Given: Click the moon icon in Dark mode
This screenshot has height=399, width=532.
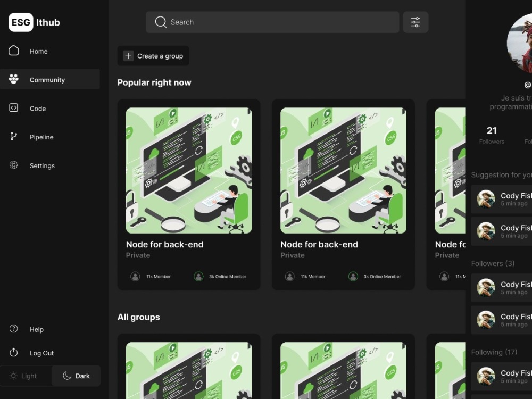Looking at the screenshot, I should (x=67, y=376).
